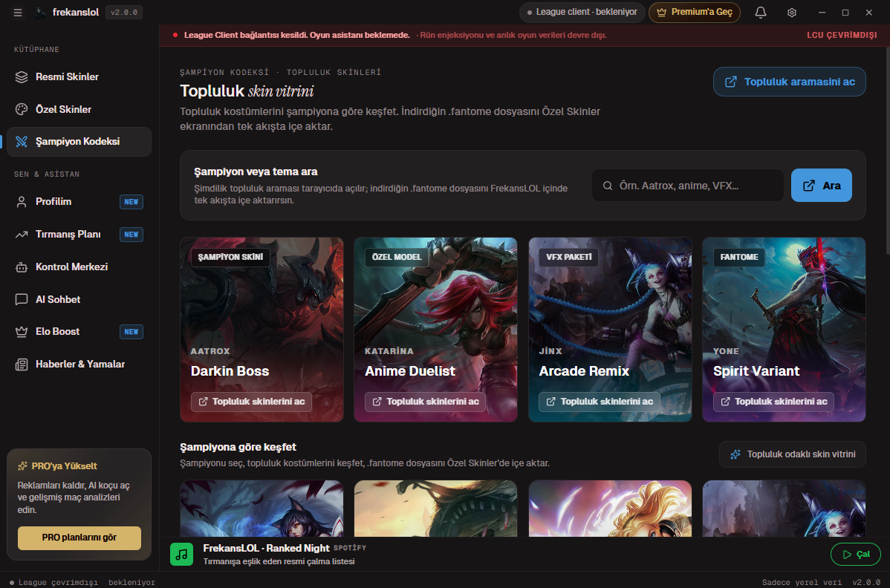The height and width of the screenshot is (588, 890).
Task: Click the sparkle icon beside PRO'ya Yükselt
Action: [23, 466]
